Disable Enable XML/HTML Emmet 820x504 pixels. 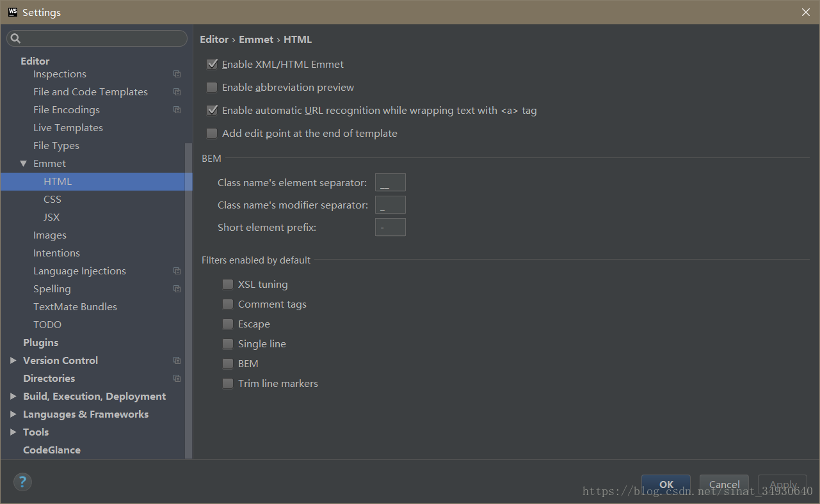click(x=212, y=64)
